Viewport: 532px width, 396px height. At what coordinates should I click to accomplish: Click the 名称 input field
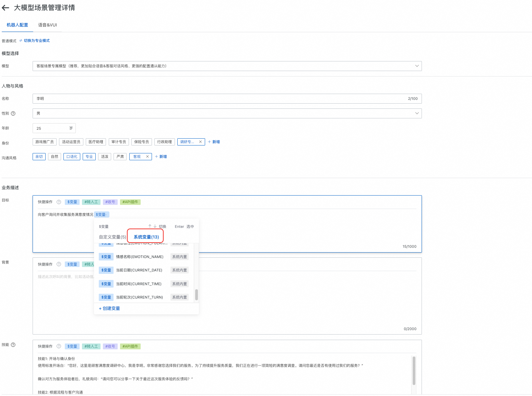point(227,98)
